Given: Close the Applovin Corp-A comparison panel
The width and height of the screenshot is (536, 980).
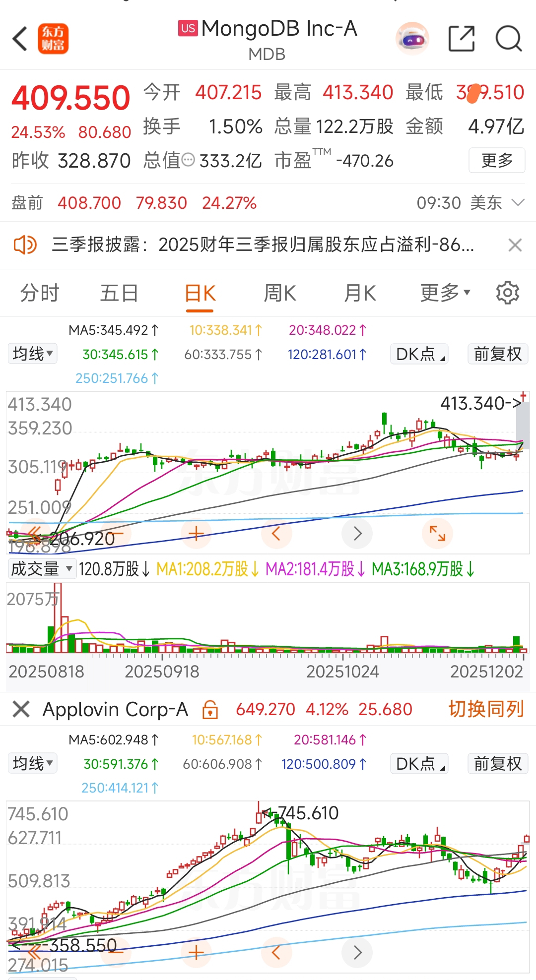Looking at the screenshot, I should (x=21, y=709).
